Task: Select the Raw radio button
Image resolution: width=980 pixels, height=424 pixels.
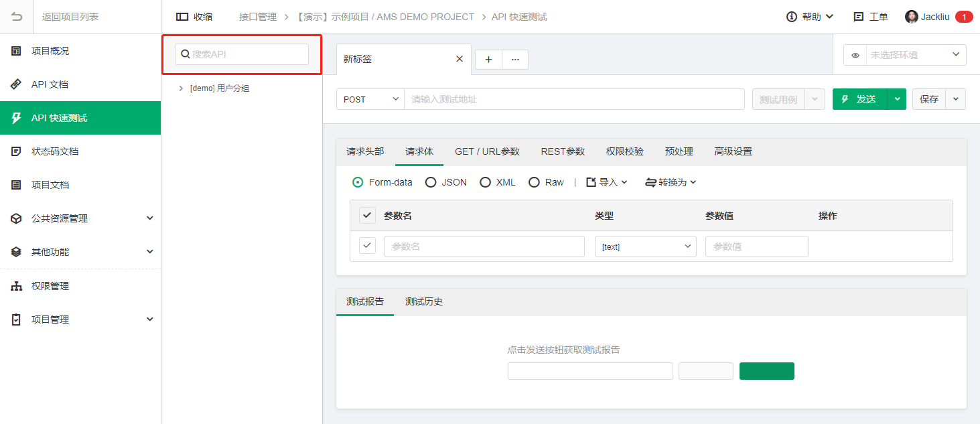Action: point(534,182)
